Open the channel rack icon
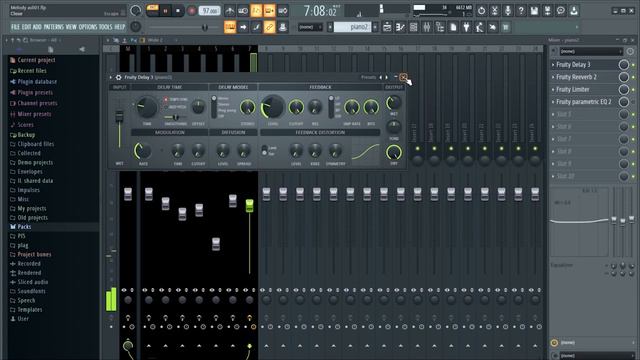640x360 pixels. click(413, 27)
